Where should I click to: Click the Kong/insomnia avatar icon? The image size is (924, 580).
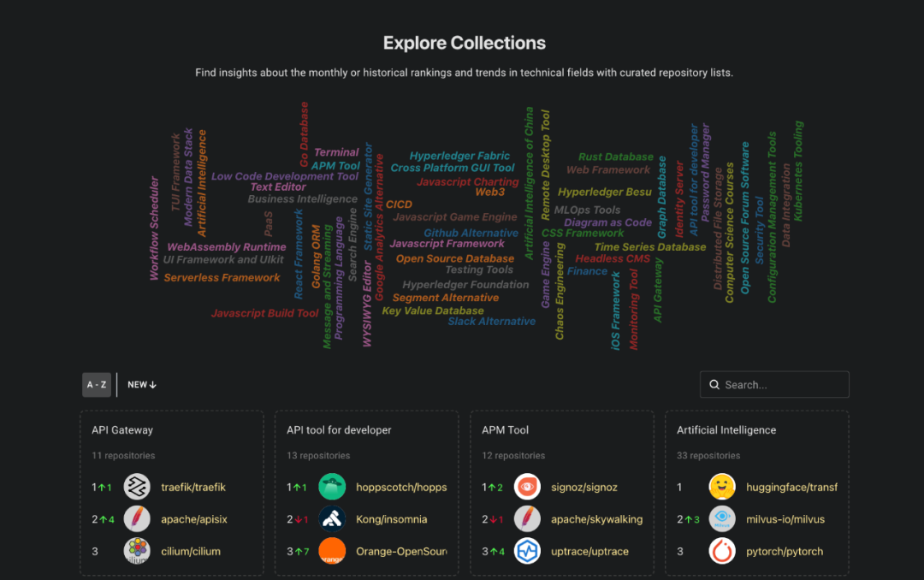(x=332, y=519)
